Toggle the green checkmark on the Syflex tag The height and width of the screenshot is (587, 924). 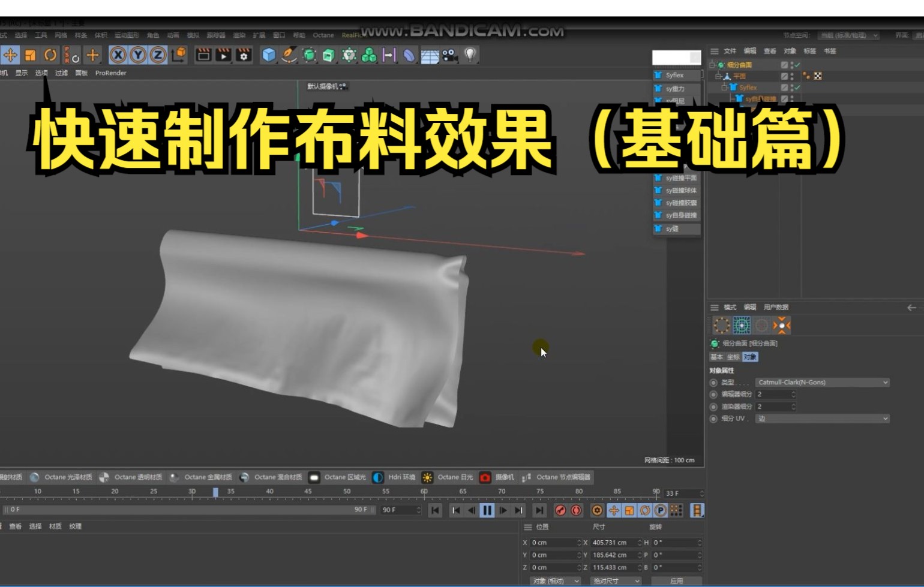[x=797, y=88]
